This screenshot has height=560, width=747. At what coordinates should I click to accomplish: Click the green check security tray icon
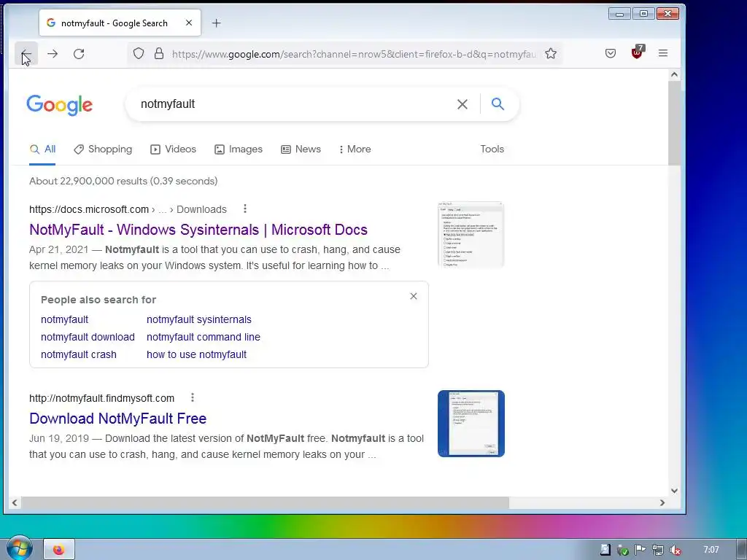[x=622, y=550]
